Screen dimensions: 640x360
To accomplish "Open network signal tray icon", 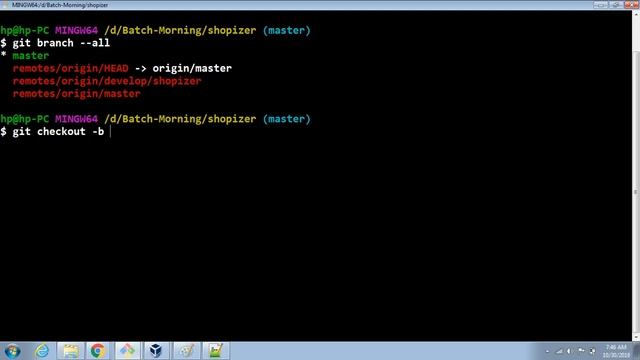I will tap(559, 351).
